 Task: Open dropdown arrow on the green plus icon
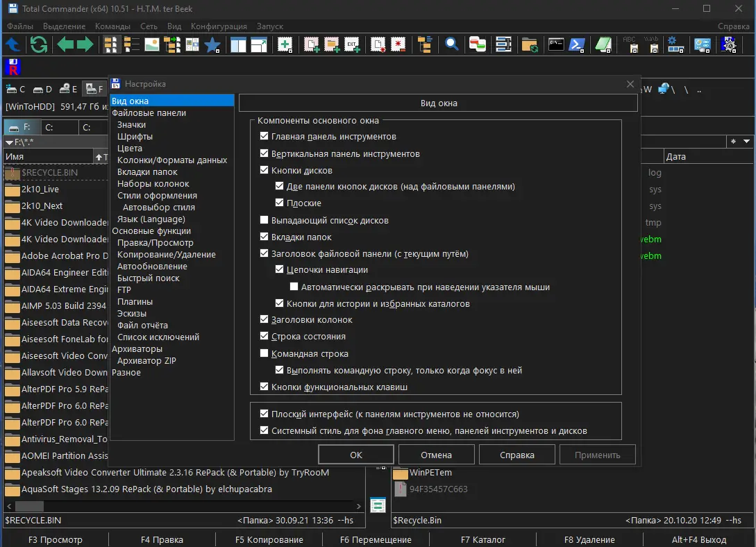pos(290,50)
